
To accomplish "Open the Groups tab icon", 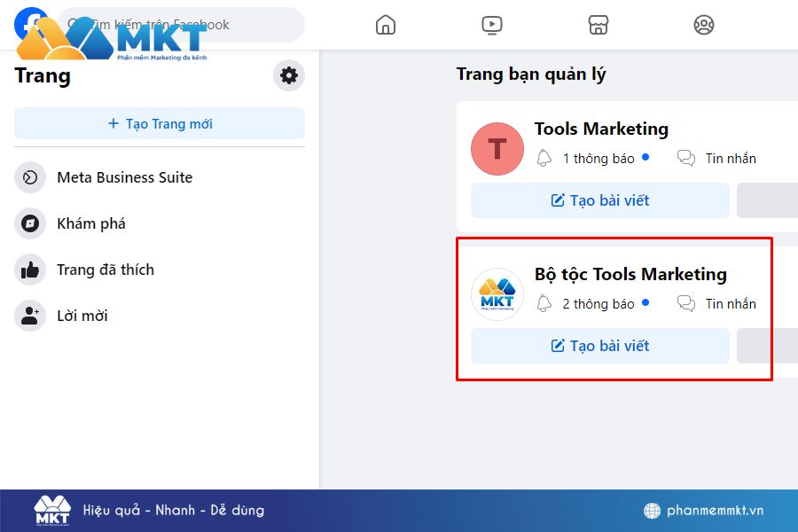I will click(x=704, y=25).
